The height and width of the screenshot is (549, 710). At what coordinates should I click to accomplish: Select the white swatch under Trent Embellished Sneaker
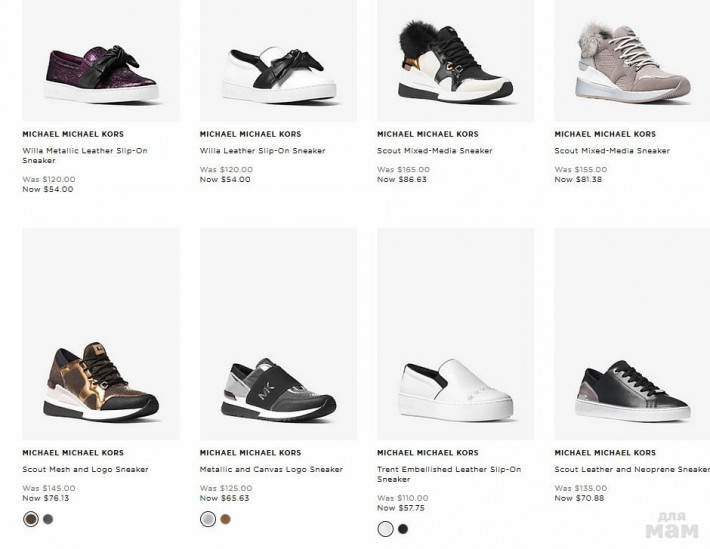385,528
